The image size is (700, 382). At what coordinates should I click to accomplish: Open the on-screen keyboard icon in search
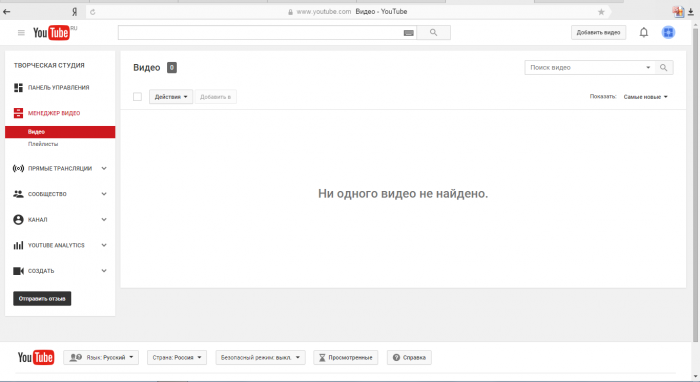point(408,33)
